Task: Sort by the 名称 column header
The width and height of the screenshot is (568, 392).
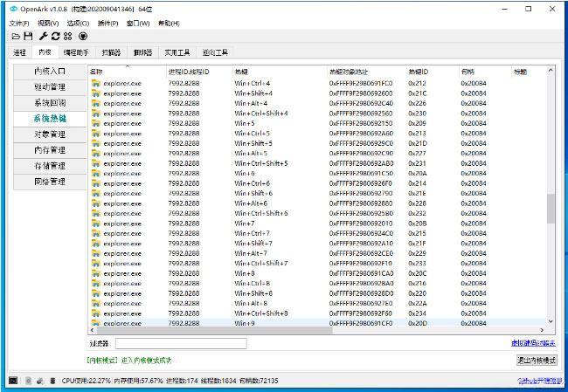Action: coord(128,72)
